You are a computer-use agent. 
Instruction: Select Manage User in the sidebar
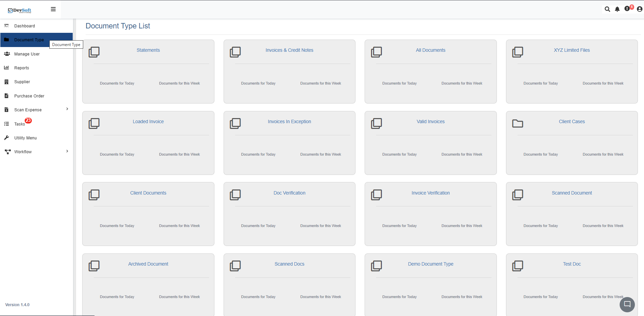pos(27,54)
